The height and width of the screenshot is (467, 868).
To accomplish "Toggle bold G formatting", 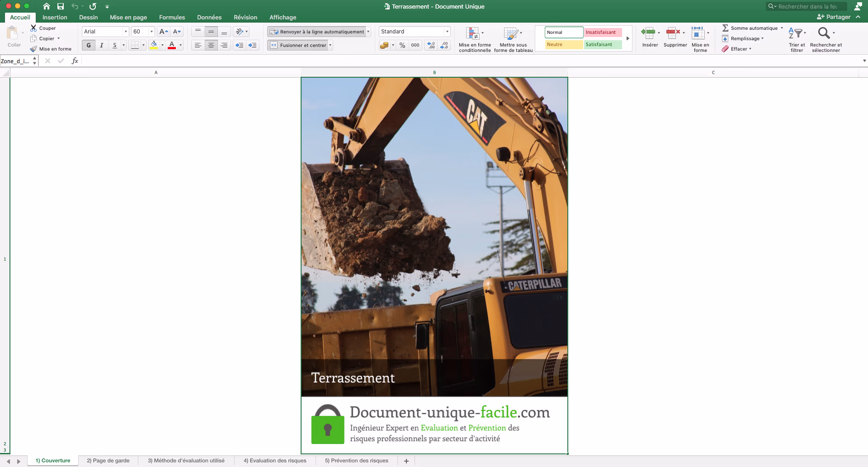I will (x=89, y=45).
